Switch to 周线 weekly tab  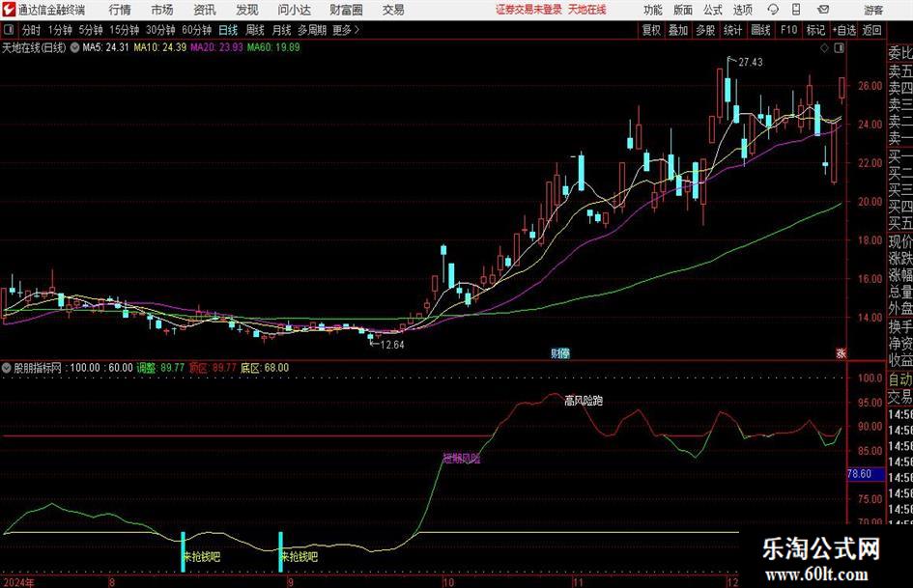click(x=254, y=30)
